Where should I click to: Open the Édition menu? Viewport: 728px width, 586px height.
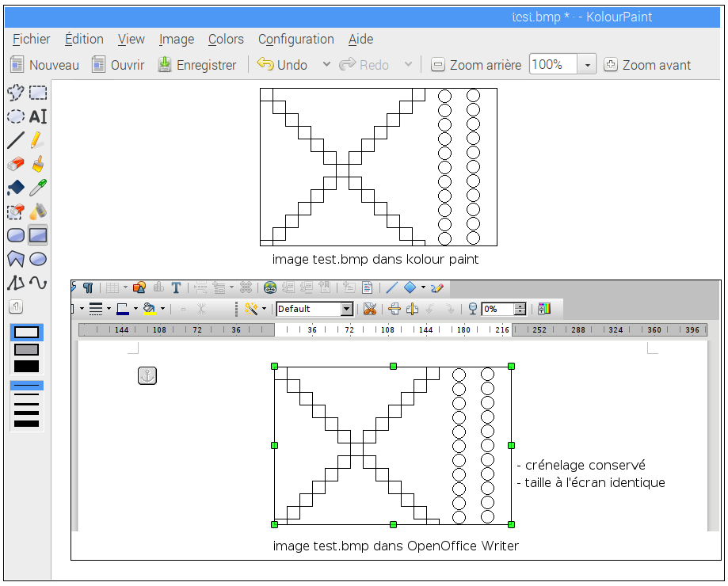click(x=84, y=39)
